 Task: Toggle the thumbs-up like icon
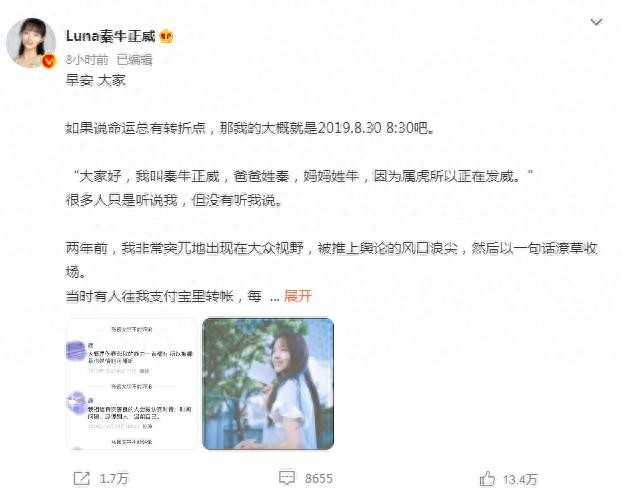[x=488, y=479]
